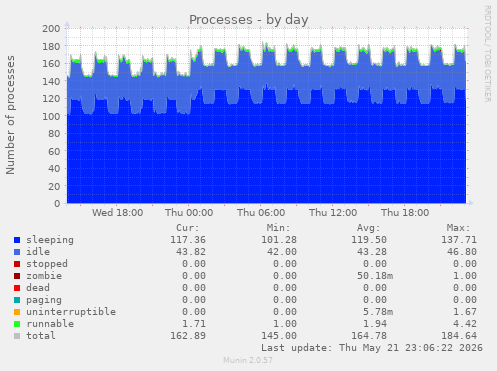Click the total legend color swatch
The width and height of the screenshot is (497, 371).
click(x=17, y=336)
